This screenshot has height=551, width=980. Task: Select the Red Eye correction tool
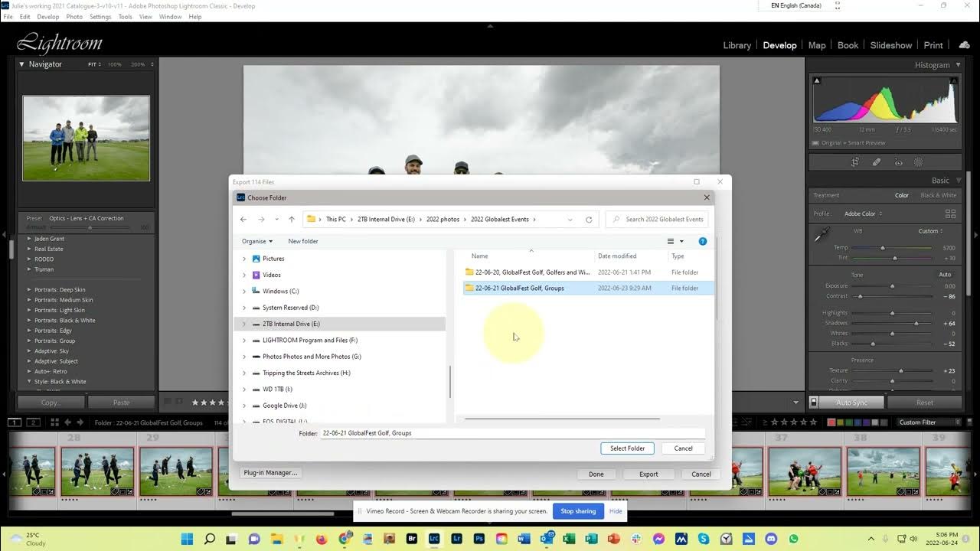coord(898,162)
